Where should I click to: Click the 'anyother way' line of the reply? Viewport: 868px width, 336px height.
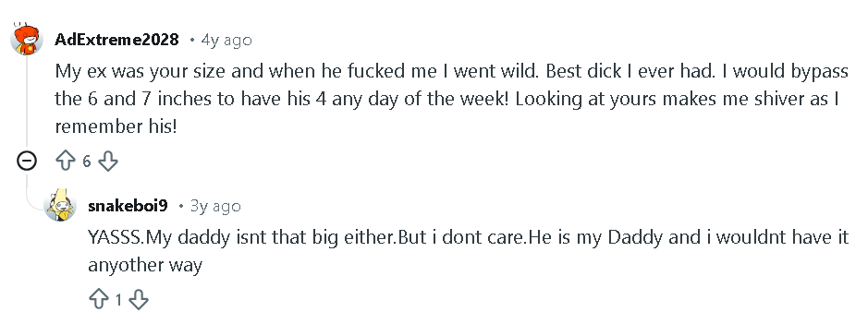tap(145, 265)
